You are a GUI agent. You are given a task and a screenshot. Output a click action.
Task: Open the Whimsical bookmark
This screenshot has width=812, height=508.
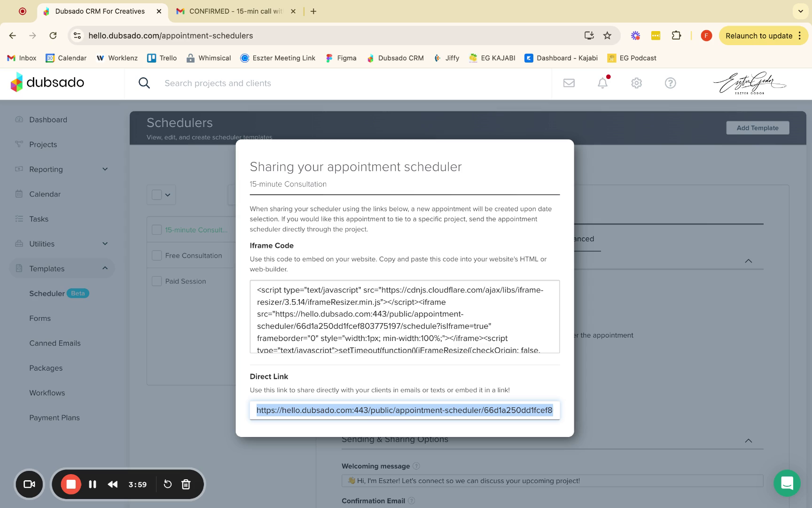point(209,58)
